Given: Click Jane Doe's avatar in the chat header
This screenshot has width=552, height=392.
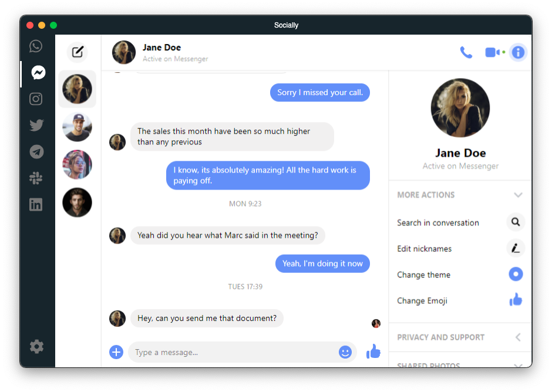Looking at the screenshot, I should tap(123, 52).
